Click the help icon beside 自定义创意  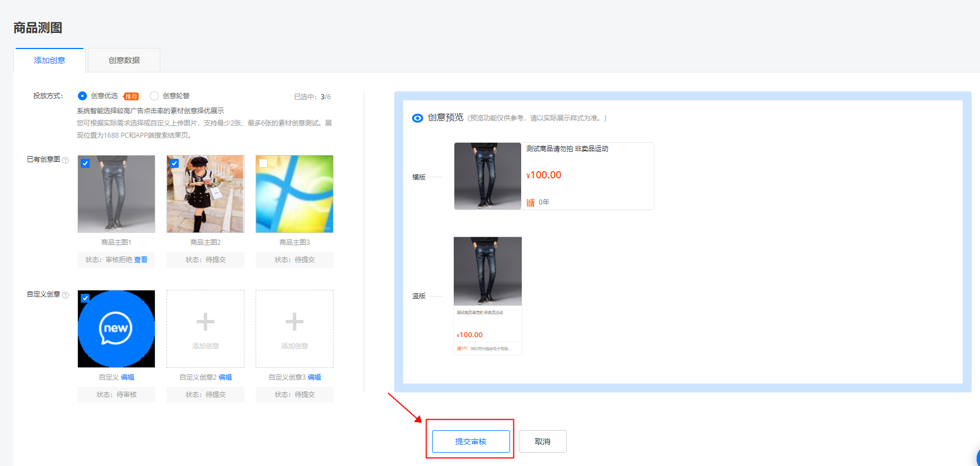[x=66, y=295]
